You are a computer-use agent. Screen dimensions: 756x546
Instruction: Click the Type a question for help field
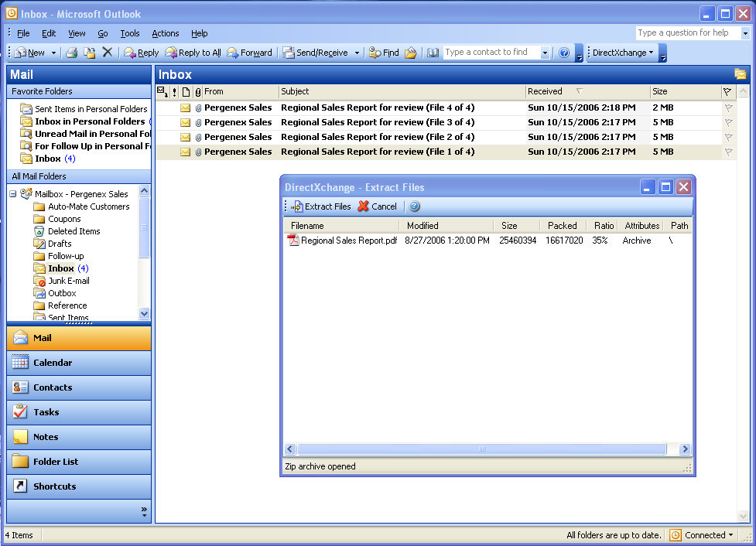688,32
